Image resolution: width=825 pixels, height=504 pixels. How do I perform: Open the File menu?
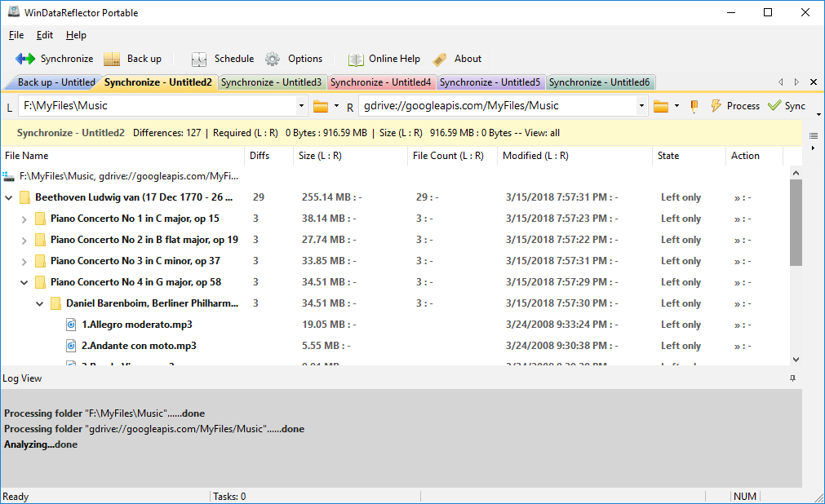pyautogui.click(x=16, y=35)
